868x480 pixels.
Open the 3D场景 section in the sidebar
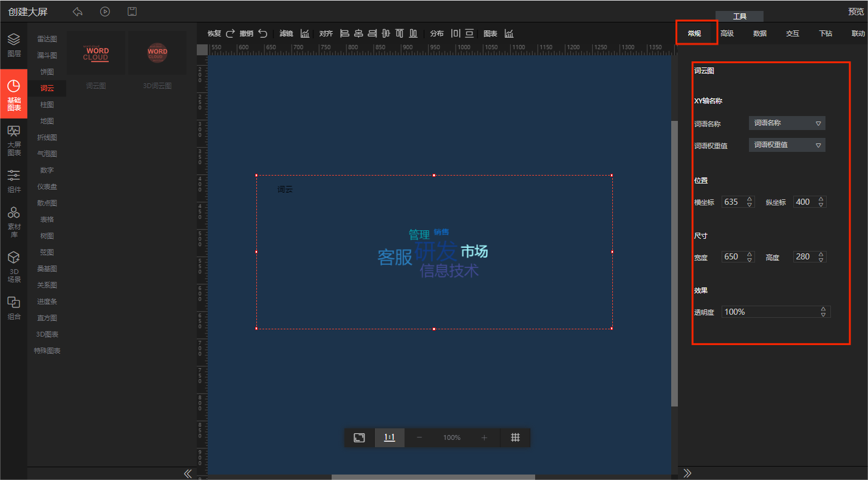coord(13,267)
